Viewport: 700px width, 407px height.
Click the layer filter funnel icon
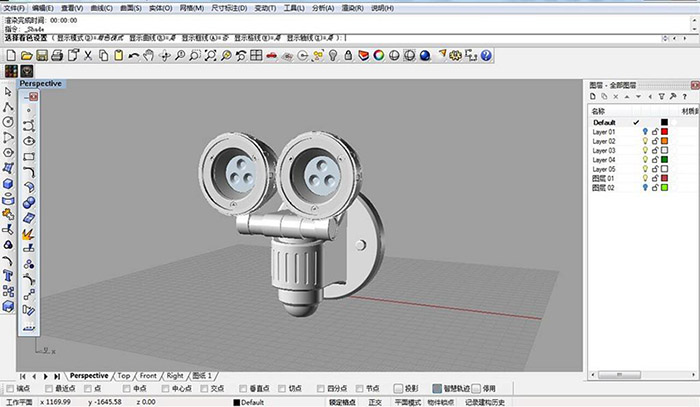tap(663, 97)
